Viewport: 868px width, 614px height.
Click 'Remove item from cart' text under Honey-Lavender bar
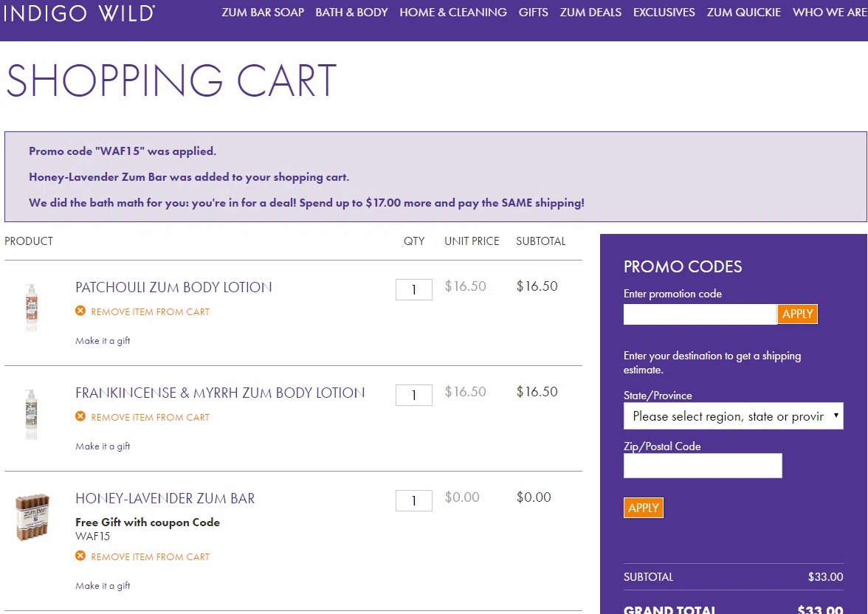pos(150,557)
